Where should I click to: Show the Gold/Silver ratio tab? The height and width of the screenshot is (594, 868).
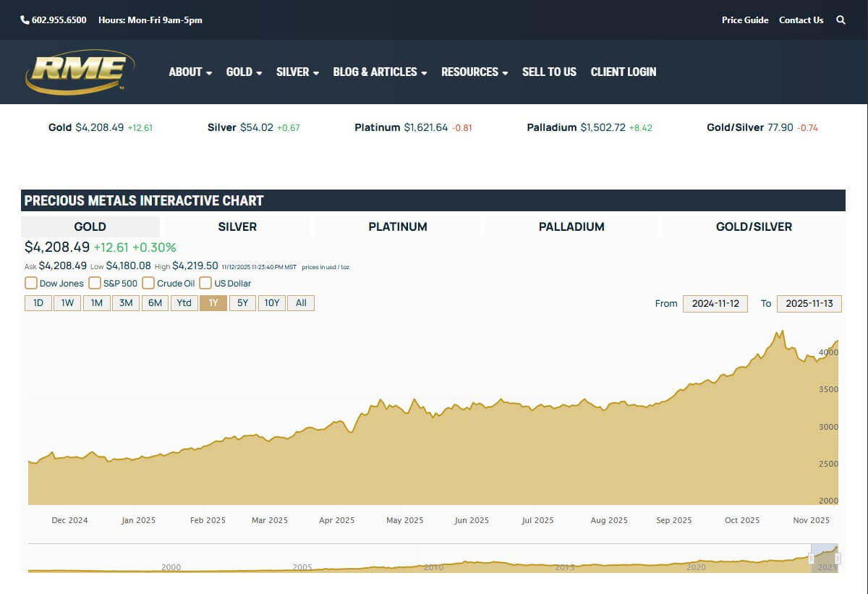click(x=754, y=226)
